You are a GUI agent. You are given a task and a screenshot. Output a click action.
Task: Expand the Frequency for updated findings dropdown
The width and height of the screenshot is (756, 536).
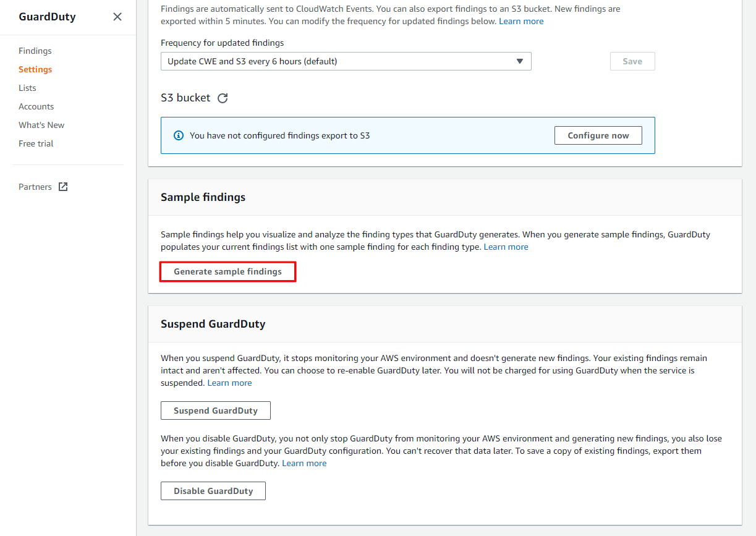click(x=346, y=61)
